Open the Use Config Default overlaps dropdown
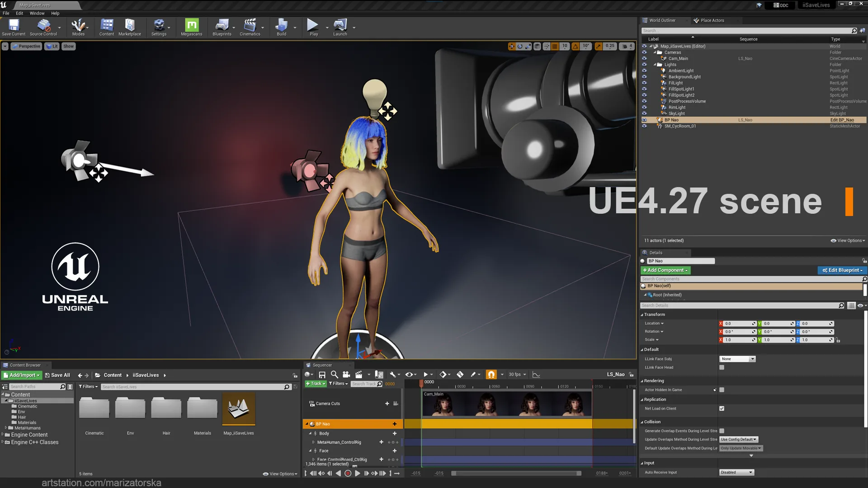Viewport: 868px width, 488px height. (739, 440)
